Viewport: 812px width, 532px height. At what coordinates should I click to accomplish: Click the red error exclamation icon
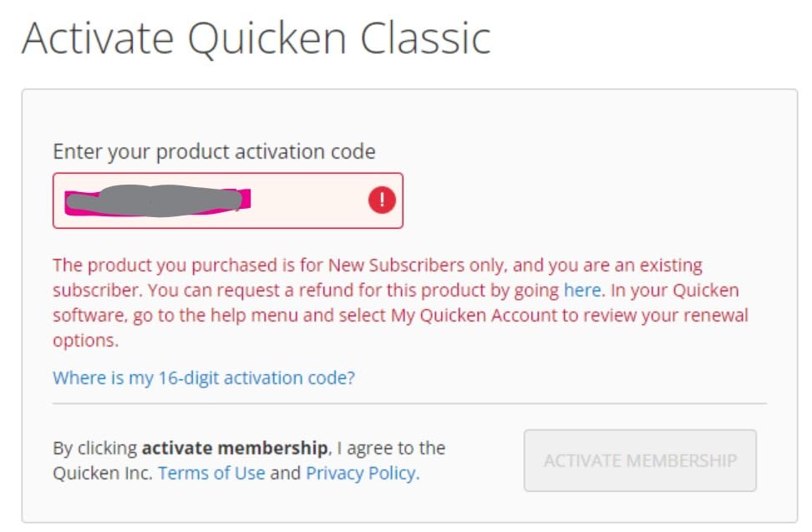point(382,200)
